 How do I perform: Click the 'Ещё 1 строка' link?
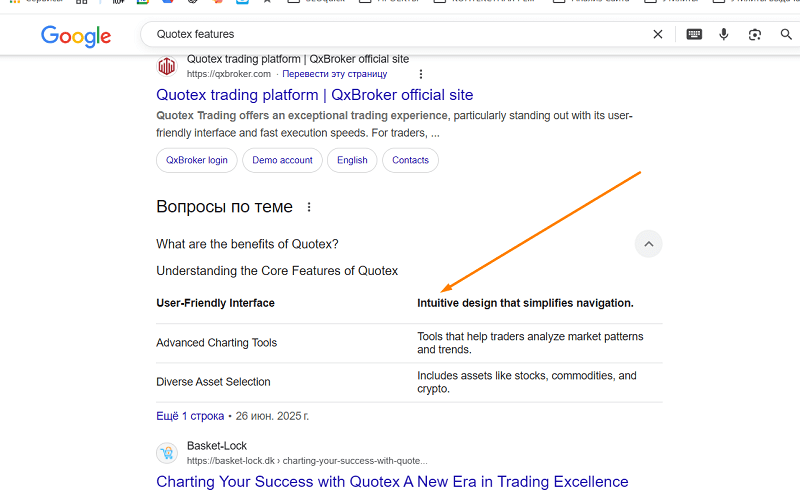(x=190, y=416)
